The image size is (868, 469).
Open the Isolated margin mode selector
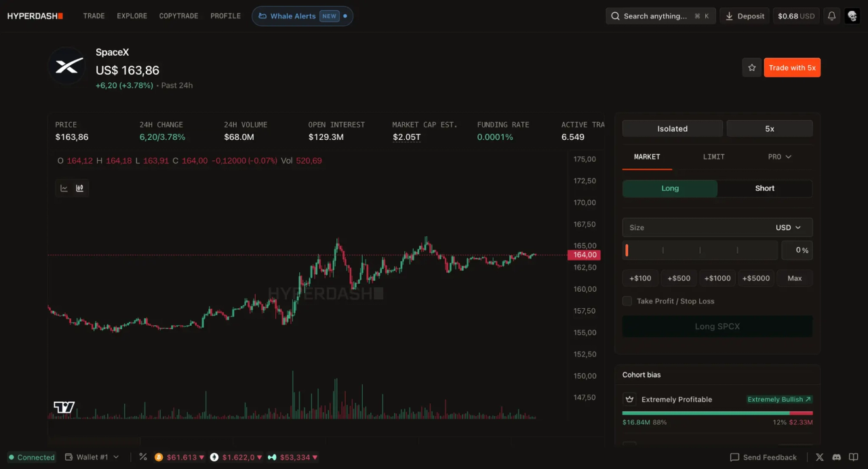point(672,128)
